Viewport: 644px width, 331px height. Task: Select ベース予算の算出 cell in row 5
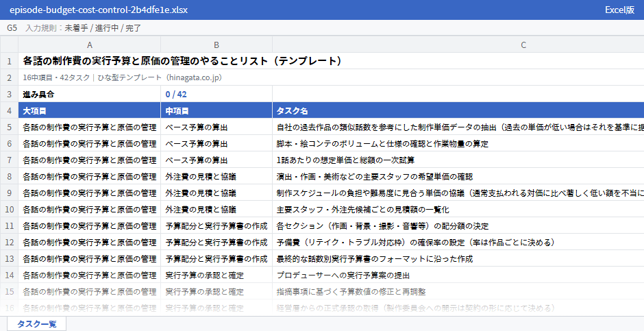(x=216, y=127)
